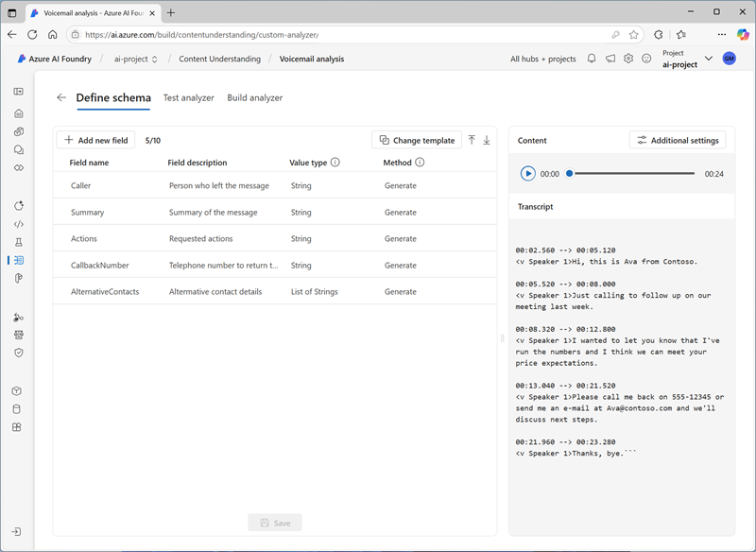The width and height of the screenshot is (756, 552).
Task: Select the CallbackNumber field row
Action: [x=275, y=266]
